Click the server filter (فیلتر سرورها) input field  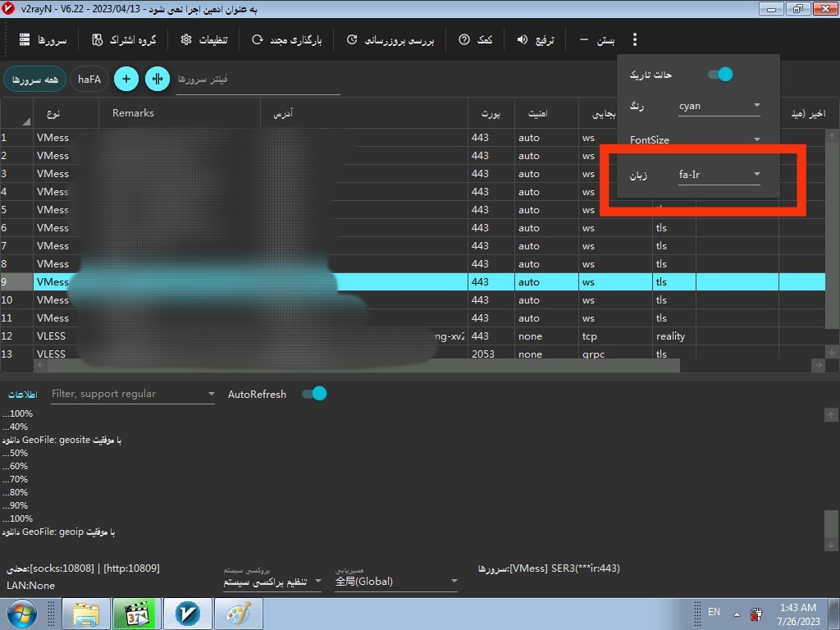(258, 80)
